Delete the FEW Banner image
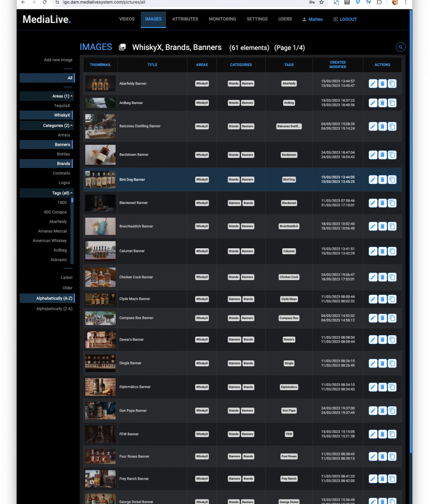Image resolution: width=429 pixels, height=504 pixels. click(x=382, y=434)
